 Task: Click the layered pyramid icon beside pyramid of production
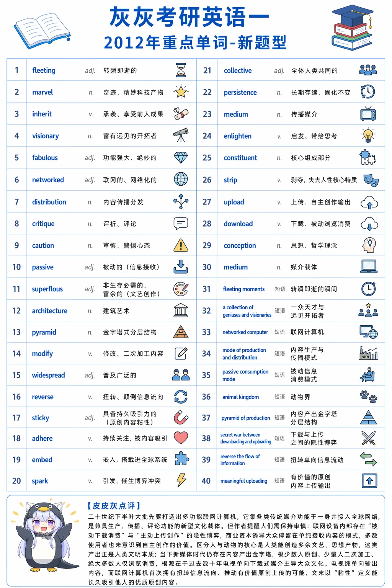(368, 418)
